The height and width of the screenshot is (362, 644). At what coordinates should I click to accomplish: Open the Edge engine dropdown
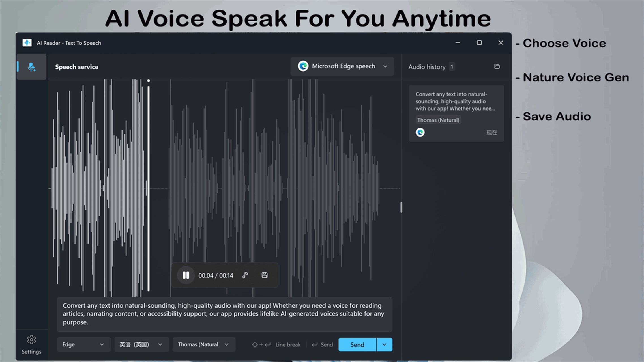tap(83, 344)
